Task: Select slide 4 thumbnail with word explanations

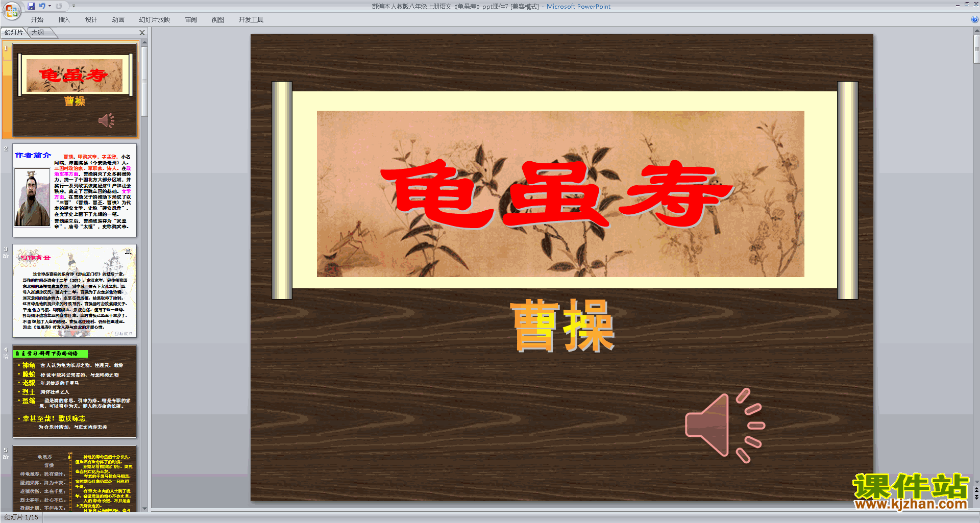Action: tap(75, 391)
